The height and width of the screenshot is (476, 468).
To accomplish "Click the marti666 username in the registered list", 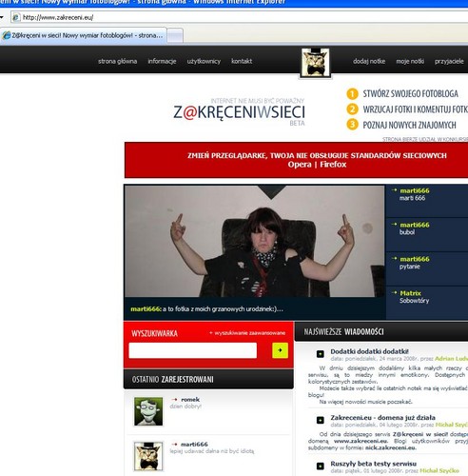I will coord(194,444).
